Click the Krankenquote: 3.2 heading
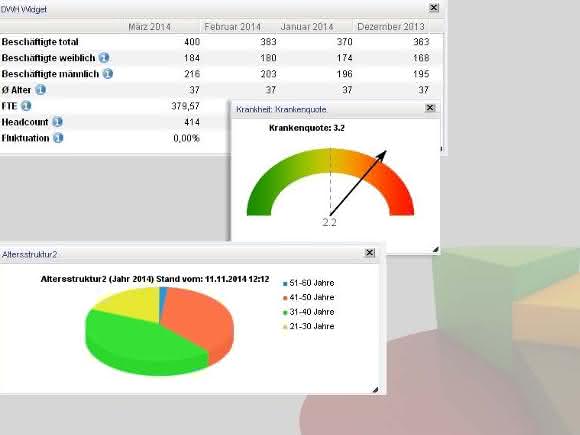This screenshot has height=435, width=580. pos(307,128)
